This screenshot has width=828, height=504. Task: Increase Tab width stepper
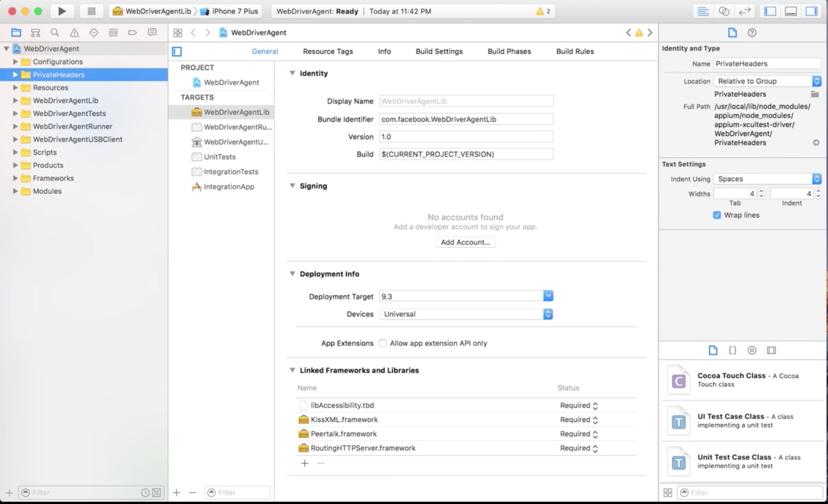[761, 192]
